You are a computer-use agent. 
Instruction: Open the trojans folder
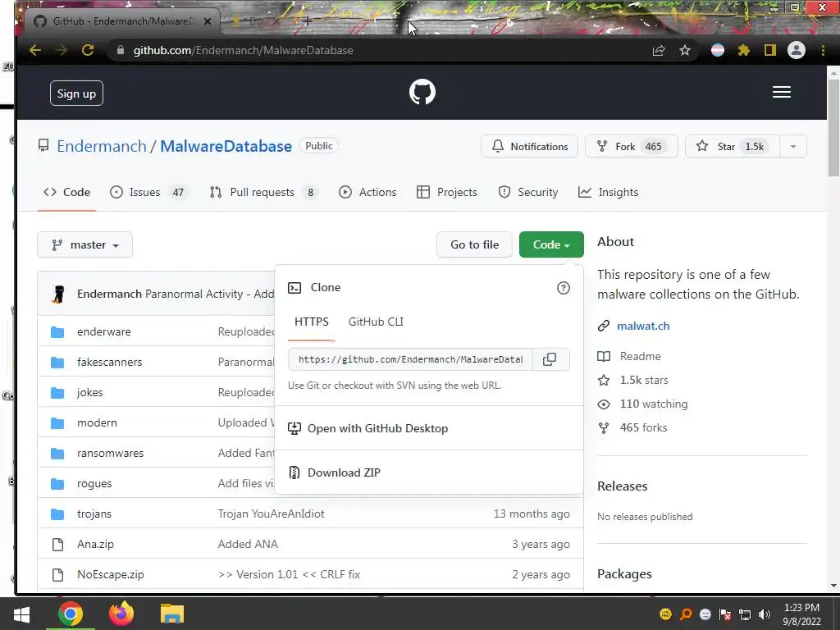point(94,514)
